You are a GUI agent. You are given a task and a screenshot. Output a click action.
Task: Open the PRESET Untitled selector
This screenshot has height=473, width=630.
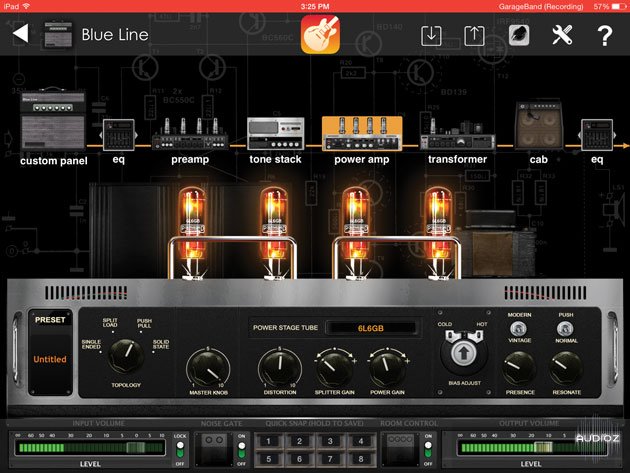50,352
